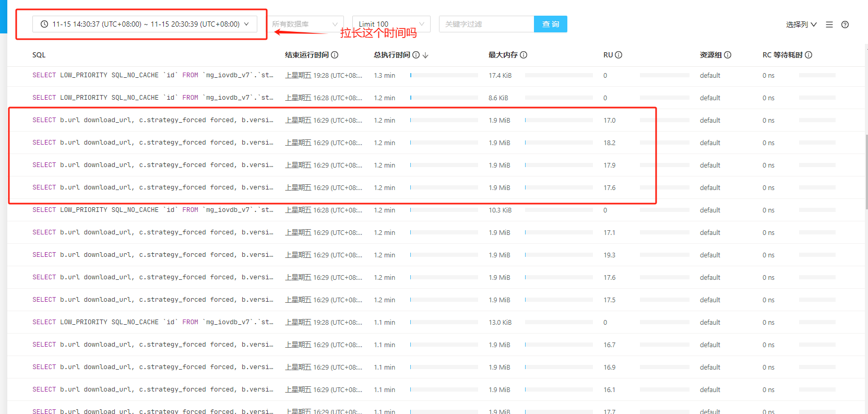Open the SQL statement in the RU 17.1 row

coord(153,232)
